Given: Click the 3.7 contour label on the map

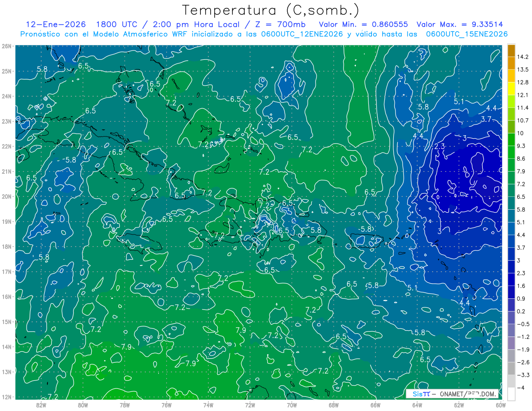Looking at the screenshot, I should point(486,119).
